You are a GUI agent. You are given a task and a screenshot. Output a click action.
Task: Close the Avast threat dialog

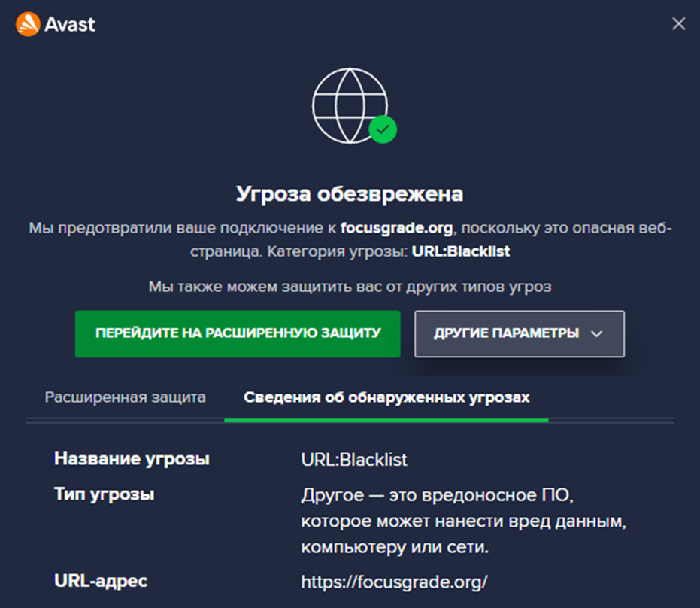click(678, 23)
